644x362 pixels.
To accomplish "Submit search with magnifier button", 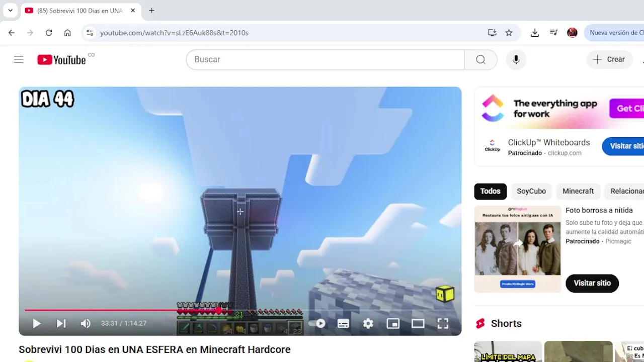I will click(480, 59).
